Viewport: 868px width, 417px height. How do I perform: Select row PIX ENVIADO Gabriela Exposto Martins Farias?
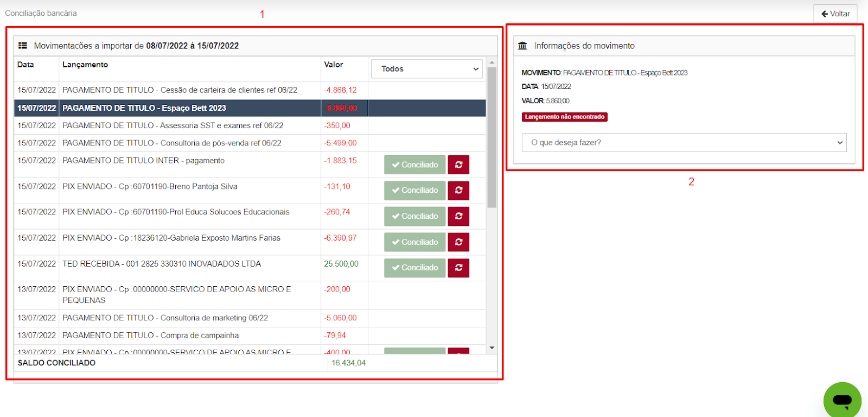tap(250, 242)
